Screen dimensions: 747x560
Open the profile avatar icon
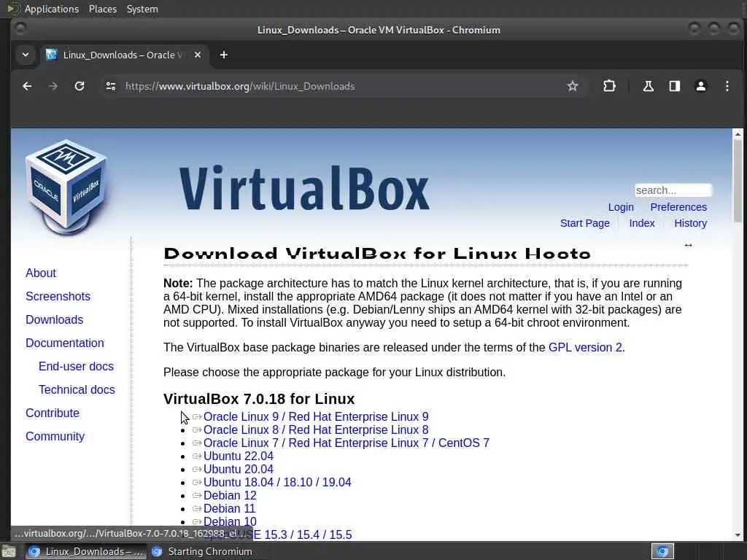[701, 86]
